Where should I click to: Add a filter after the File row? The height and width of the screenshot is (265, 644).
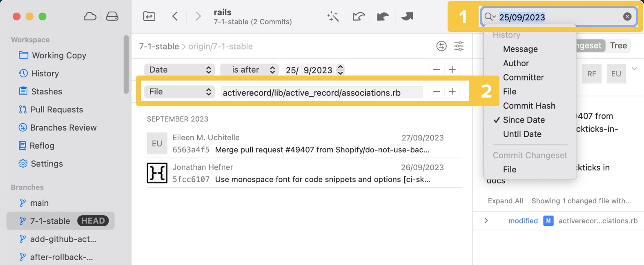(x=452, y=92)
